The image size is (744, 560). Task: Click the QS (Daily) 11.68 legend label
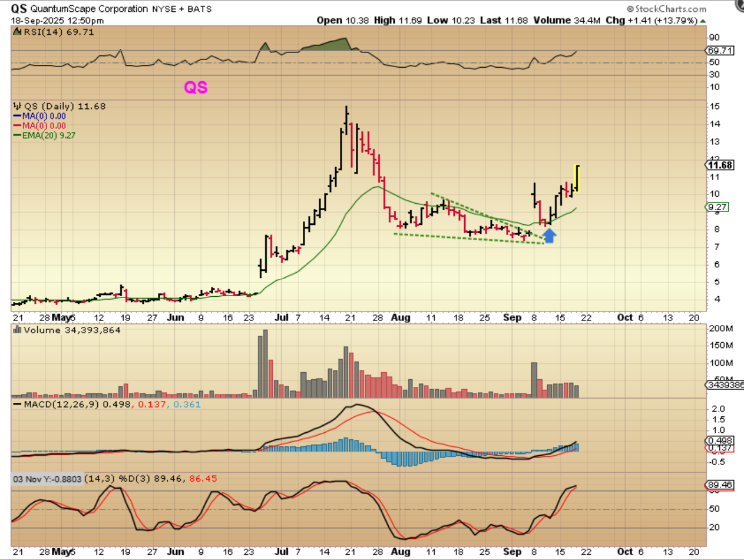(64, 107)
